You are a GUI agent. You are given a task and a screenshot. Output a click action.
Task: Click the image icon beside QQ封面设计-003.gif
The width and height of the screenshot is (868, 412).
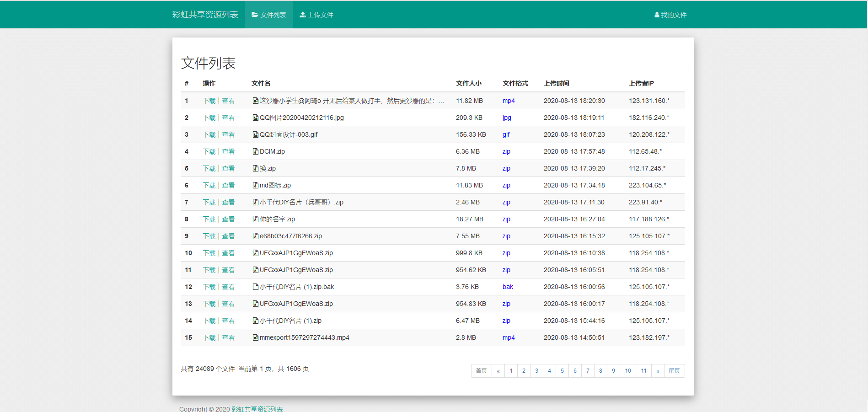coord(255,134)
